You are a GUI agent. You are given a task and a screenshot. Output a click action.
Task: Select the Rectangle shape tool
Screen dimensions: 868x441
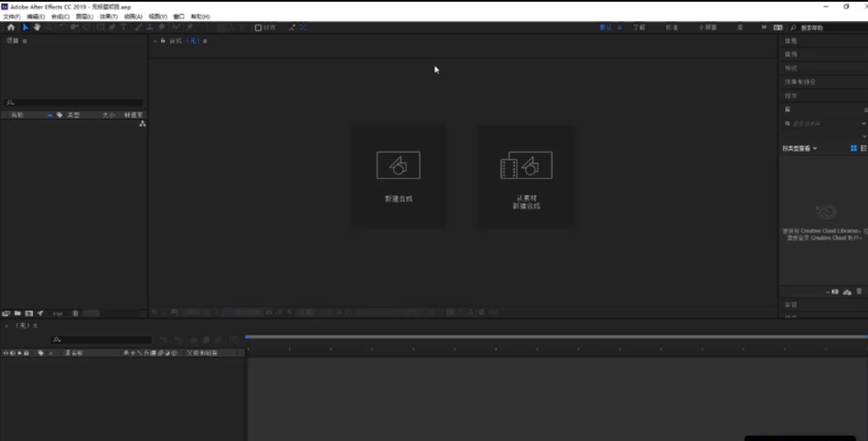pos(101,27)
